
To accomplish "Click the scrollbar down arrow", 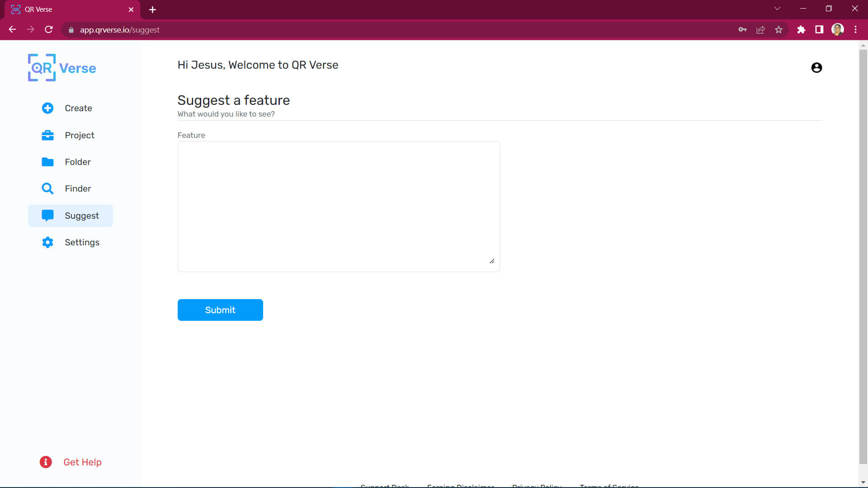I will pyautogui.click(x=863, y=483).
